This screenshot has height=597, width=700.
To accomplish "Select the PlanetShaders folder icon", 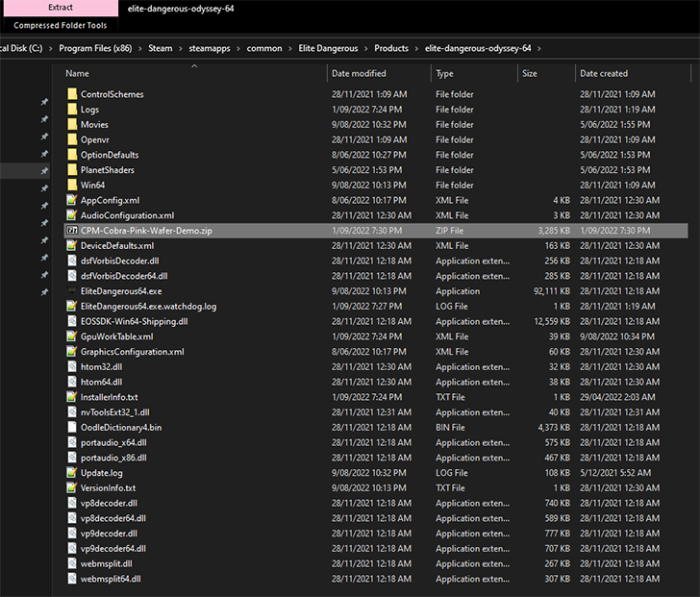I will click(72, 170).
